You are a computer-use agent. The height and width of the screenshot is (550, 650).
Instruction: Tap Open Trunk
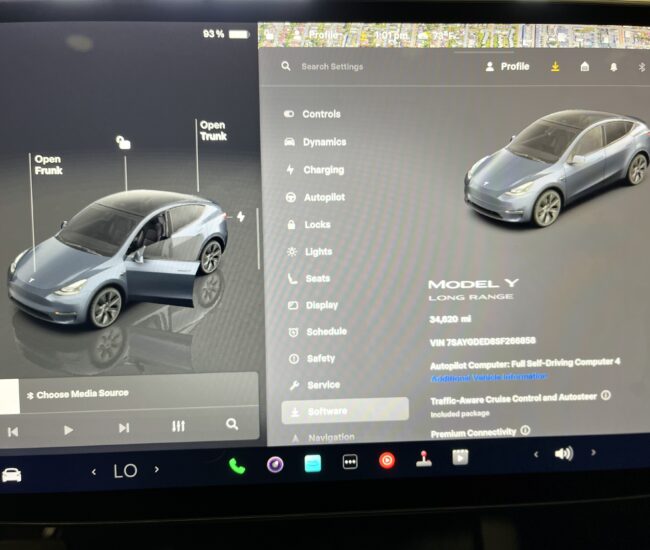(x=213, y=131)
